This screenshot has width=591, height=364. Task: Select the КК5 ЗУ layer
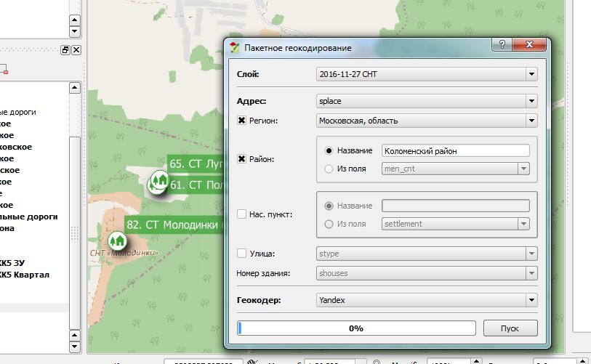12,263
